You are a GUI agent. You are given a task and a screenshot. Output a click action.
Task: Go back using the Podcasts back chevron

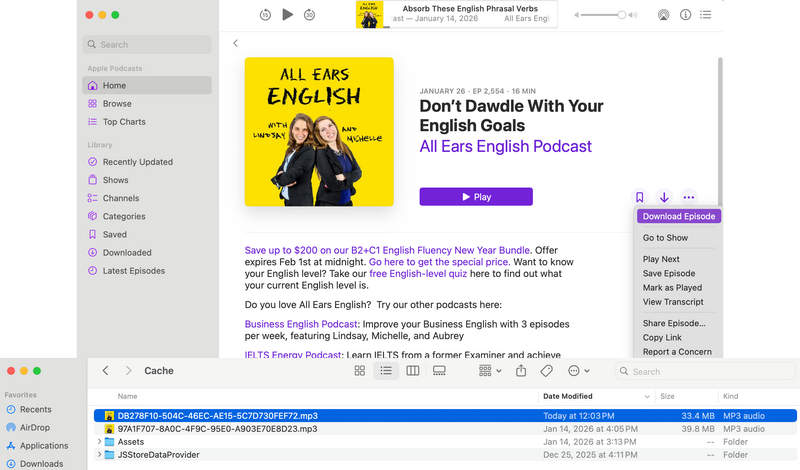click(x=235, y=43)
